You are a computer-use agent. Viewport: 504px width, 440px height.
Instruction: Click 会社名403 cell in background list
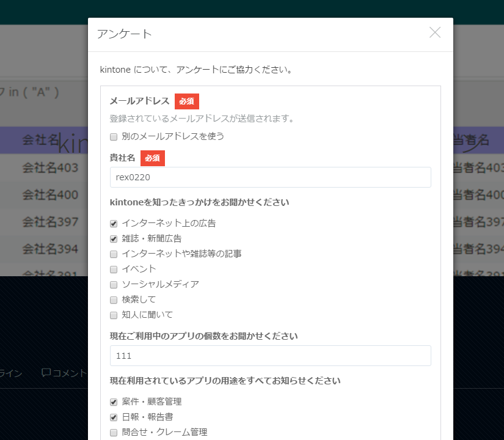click(50, 168)
